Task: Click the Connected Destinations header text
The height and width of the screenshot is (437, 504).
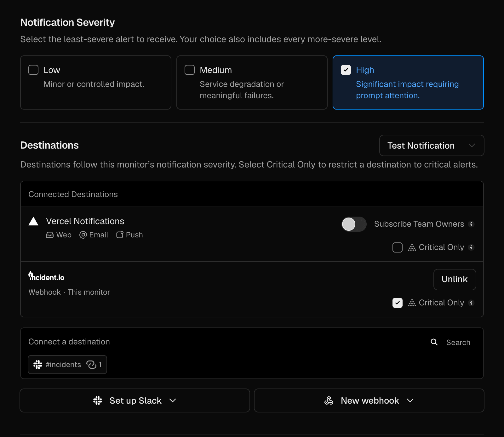Action: [x=73, y=194]
